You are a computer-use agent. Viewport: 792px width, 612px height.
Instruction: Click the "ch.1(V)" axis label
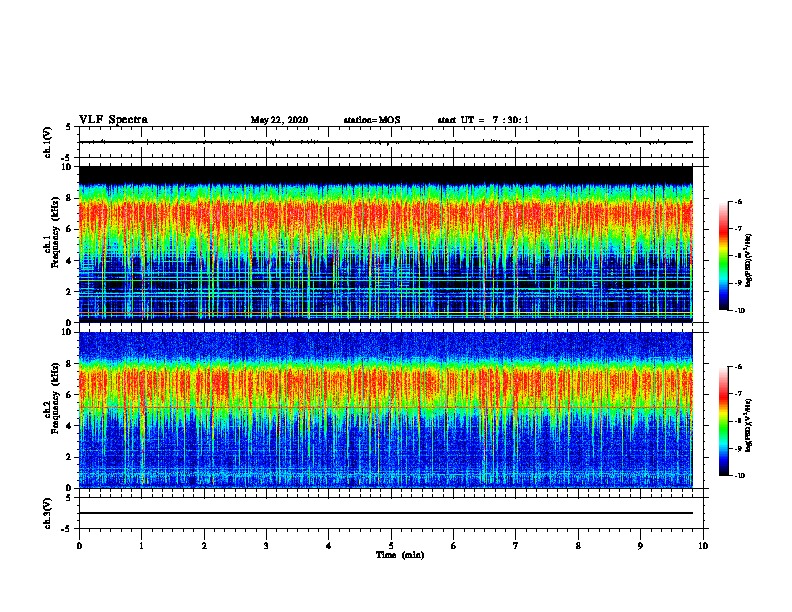point(48,142)
